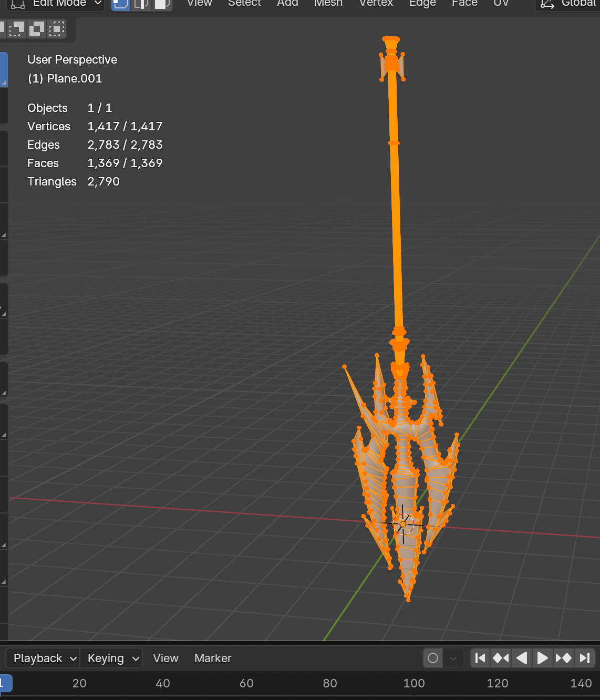Enable edge select mode
The height and width of the screenshot is (700, 600).
coord(141,4)
